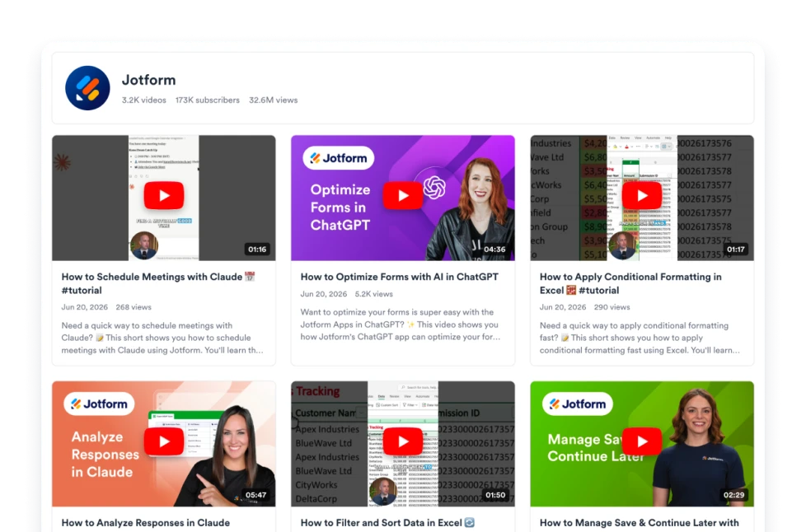Click the ChatGPT logo in purple thumbnail
Viewport: 806px width, 532px height.
[x=434, y=188]
